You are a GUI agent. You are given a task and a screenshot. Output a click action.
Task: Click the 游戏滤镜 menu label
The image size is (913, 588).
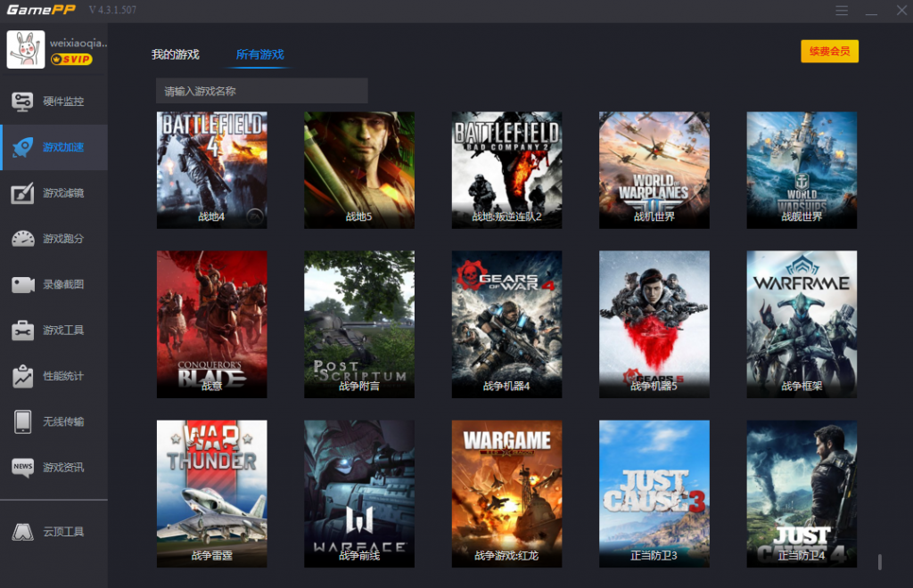[x=63, y=193]
